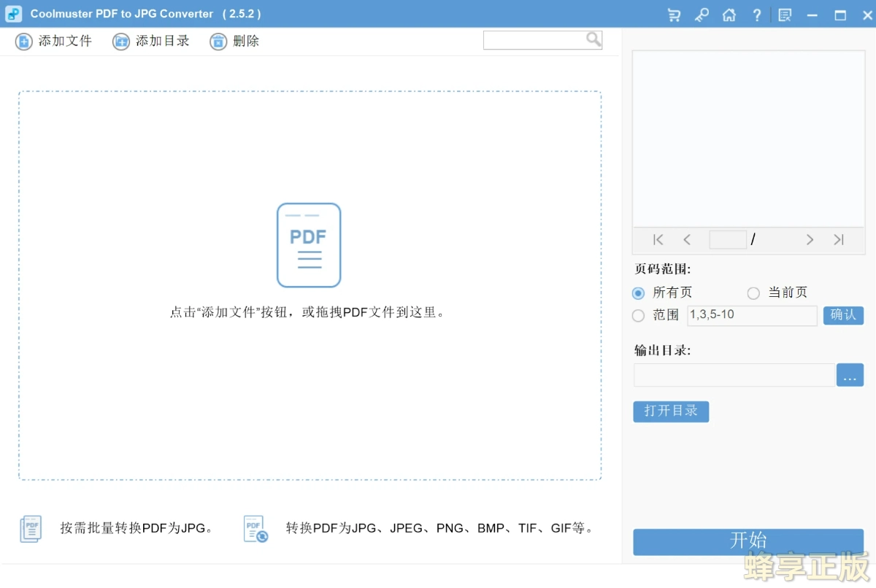
Task: Open help via the question mark icon
Action: coord(757,14)
